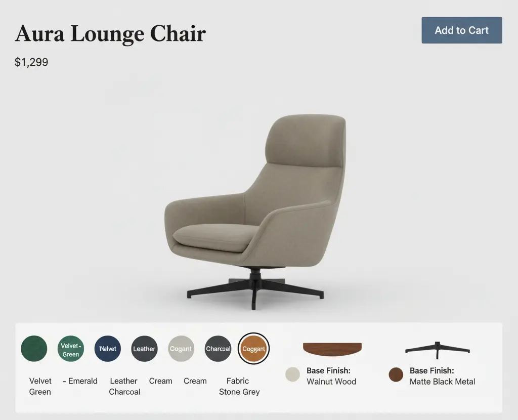Choose the light cream Cogant swatch
The height and width of the screenshot is (420, 518).
click(181, 349)
